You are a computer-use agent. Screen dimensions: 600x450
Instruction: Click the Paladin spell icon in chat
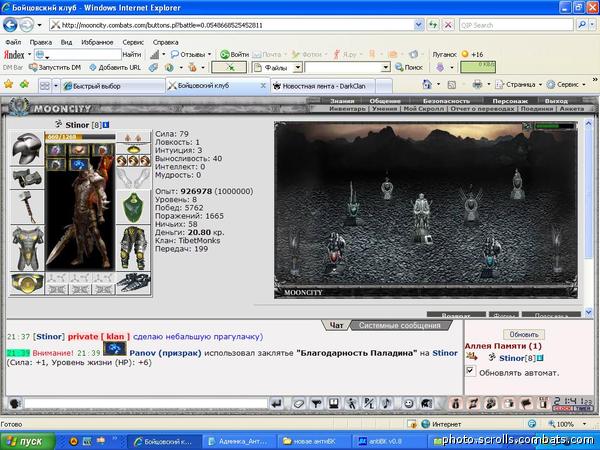pos(115,349)
